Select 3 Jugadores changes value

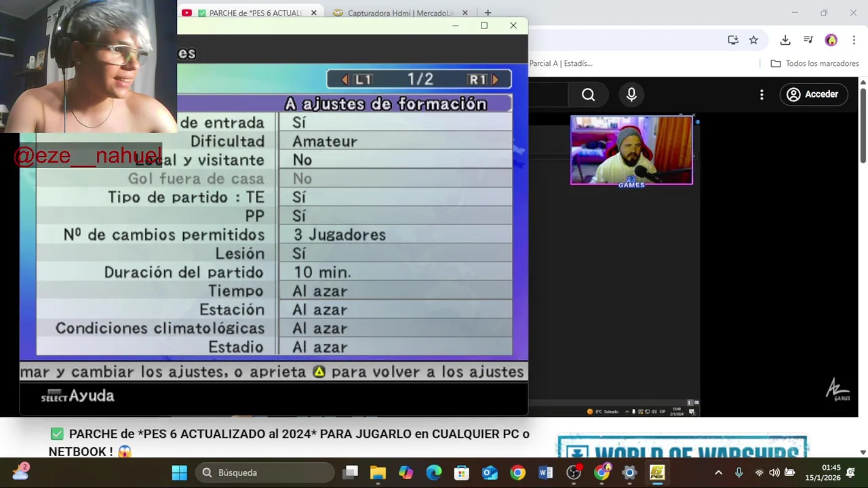[x=339, y=235]
